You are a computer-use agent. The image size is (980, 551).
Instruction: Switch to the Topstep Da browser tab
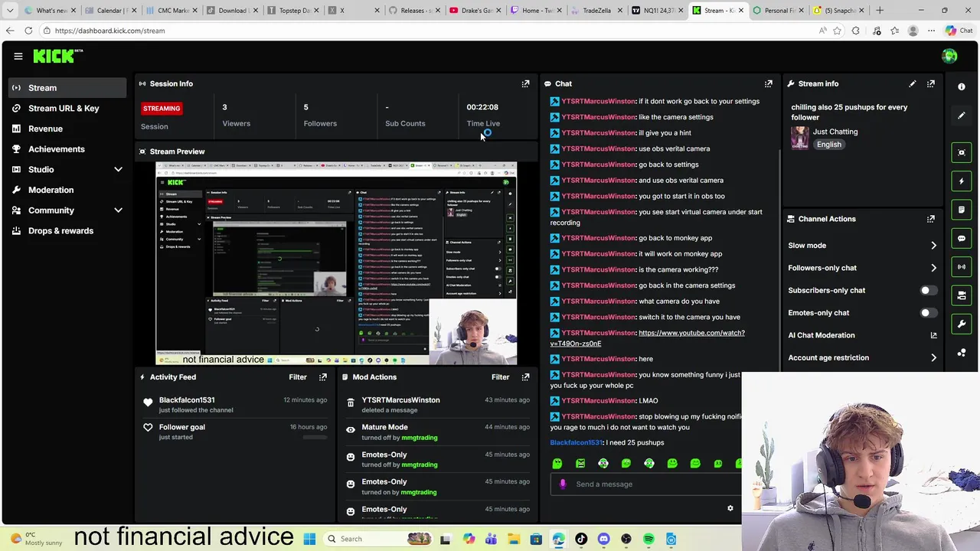(x=293, y=11)
